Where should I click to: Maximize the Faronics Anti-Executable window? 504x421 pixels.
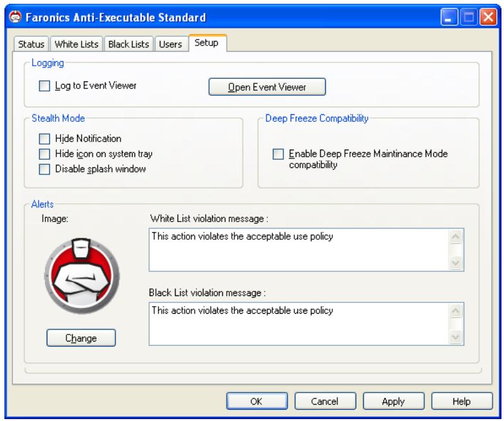[469, 16]
